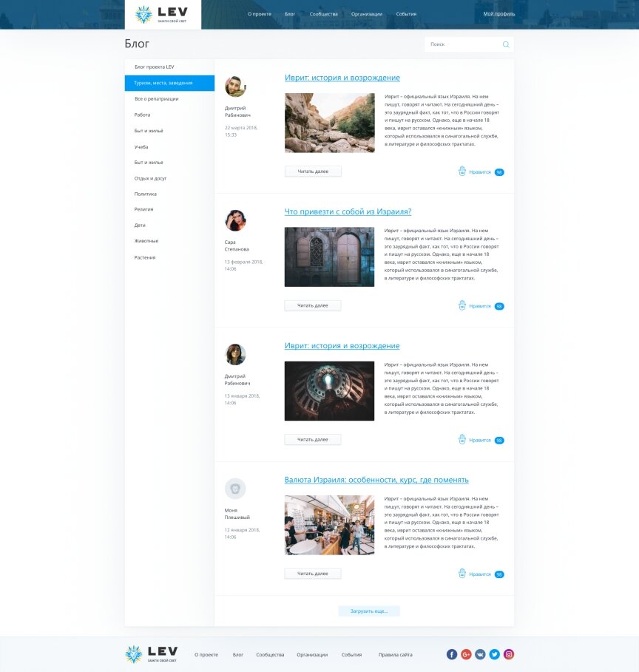Open the rocky canyon thumbnail

330,123
